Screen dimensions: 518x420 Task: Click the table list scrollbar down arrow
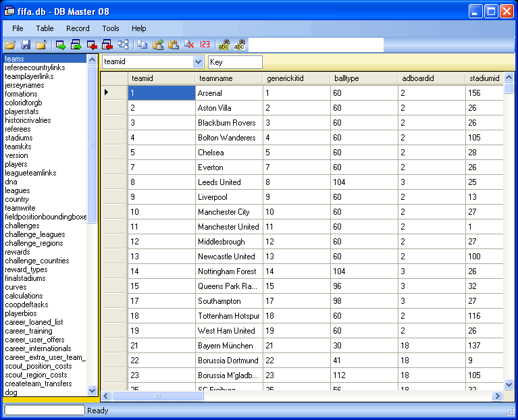click(93, 390)
